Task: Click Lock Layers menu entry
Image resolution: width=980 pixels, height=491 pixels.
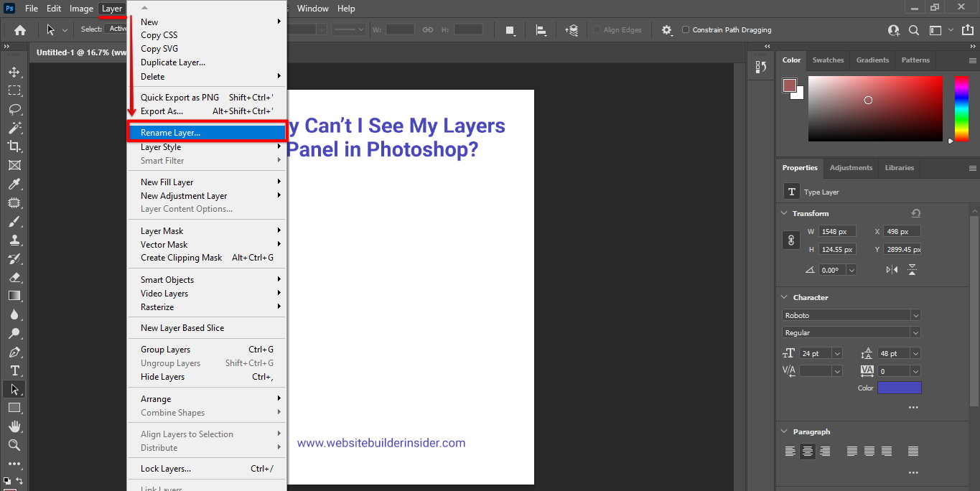Action: pyautogui.click(x=166, y=469)
